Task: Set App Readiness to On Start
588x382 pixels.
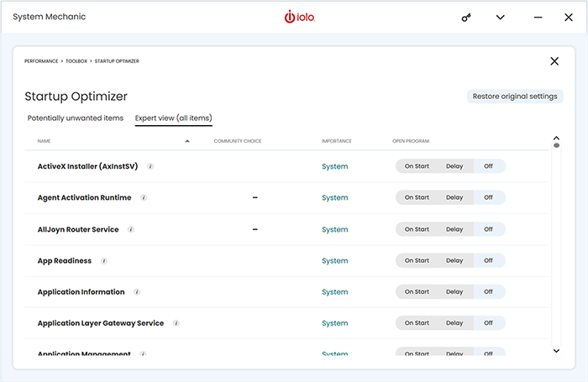Action: (417, 260)
